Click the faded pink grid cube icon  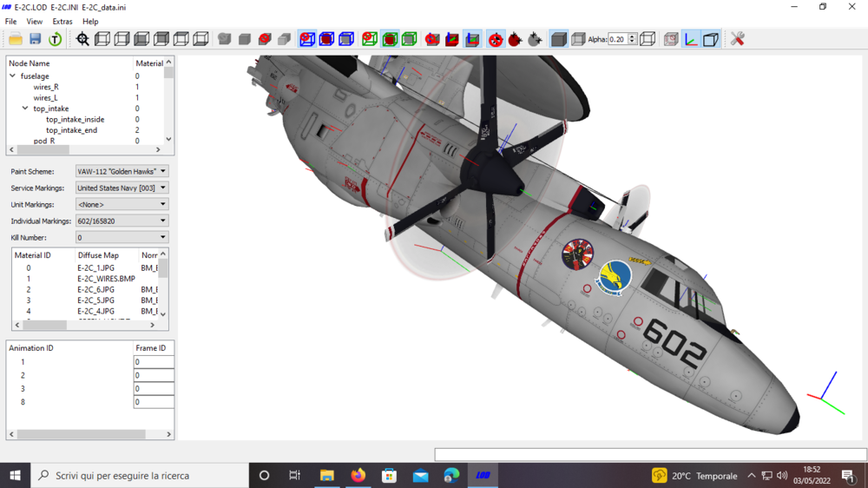(x=671, y=39)
